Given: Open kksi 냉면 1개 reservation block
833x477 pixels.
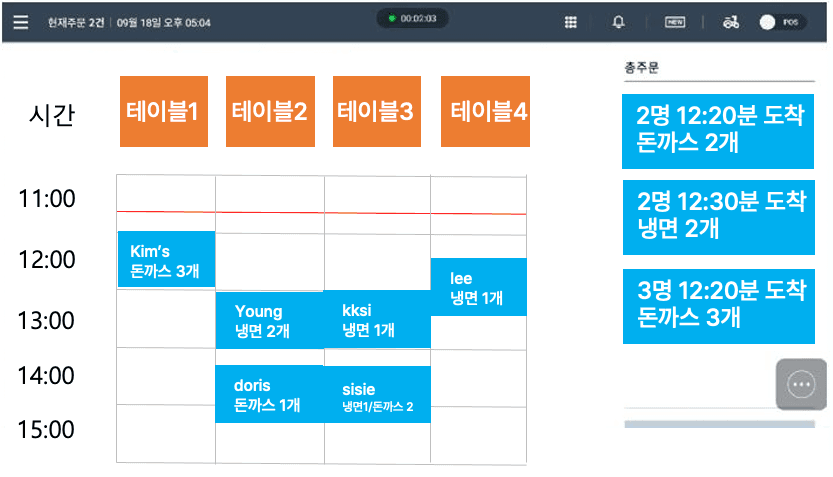Looking at the screenshot, I should (x=377, y=320).
